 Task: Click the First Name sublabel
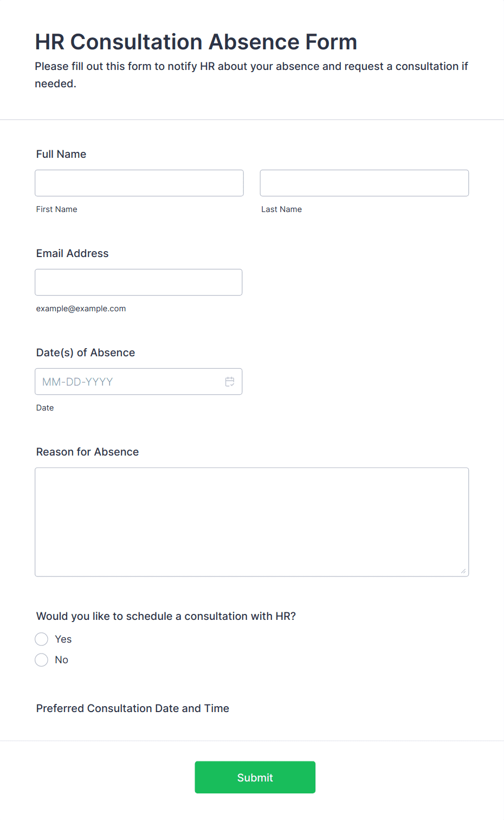click(57, 209)
